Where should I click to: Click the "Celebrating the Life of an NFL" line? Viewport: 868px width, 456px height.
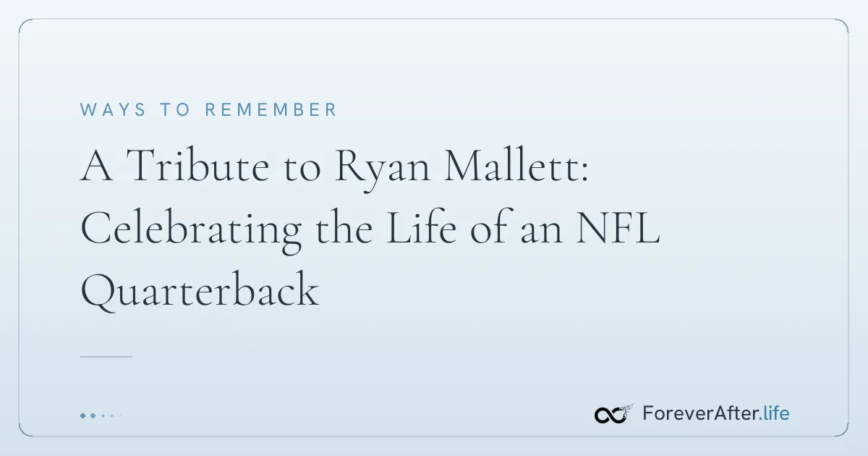[370, 230]
